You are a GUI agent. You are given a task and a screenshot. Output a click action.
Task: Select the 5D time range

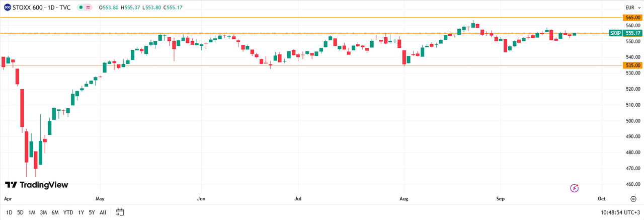pos(20,212)
